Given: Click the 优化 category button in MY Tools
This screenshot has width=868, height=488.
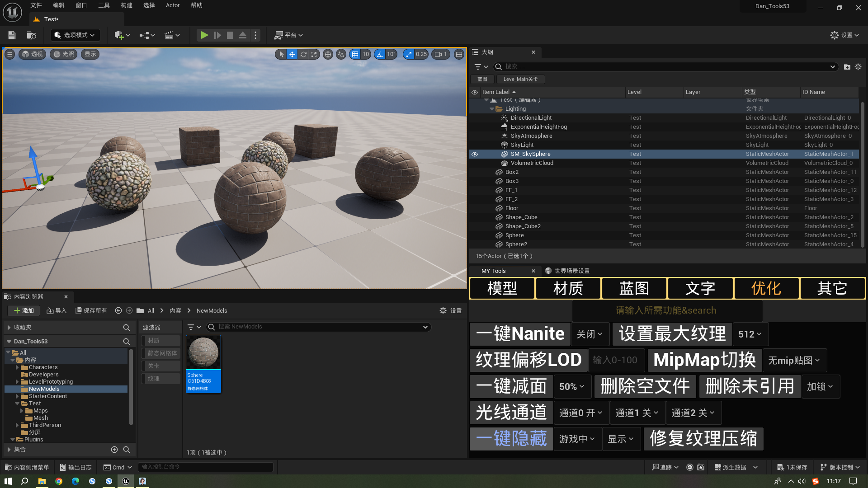Looking at the screenshot, I should pos(766,288).
